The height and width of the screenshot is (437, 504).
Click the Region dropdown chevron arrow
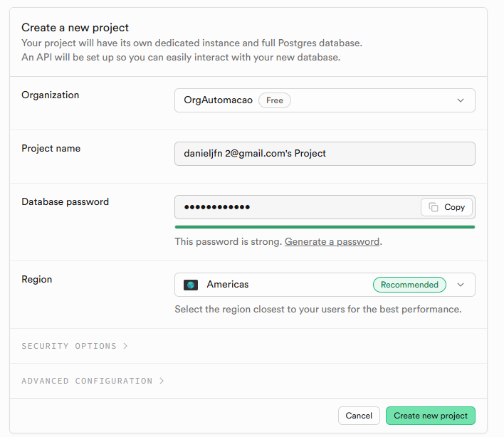click(x=461, y=285)
